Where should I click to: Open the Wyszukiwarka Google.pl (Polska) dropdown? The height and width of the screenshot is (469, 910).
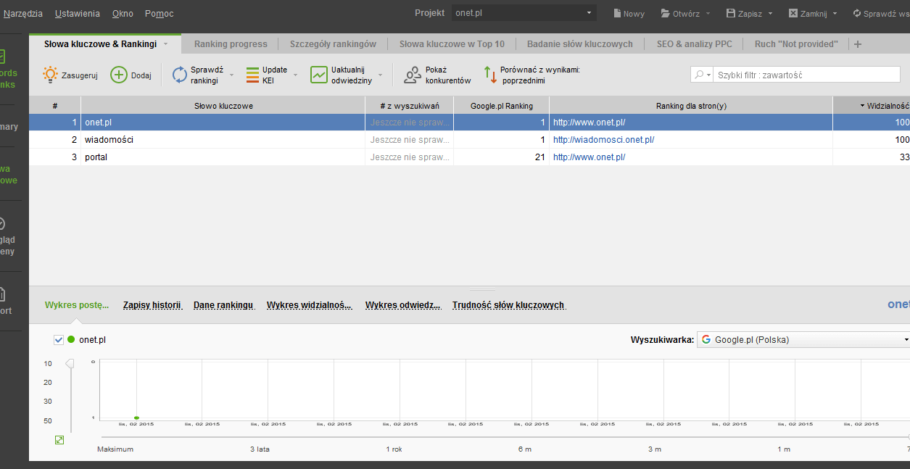pos(803,340)
